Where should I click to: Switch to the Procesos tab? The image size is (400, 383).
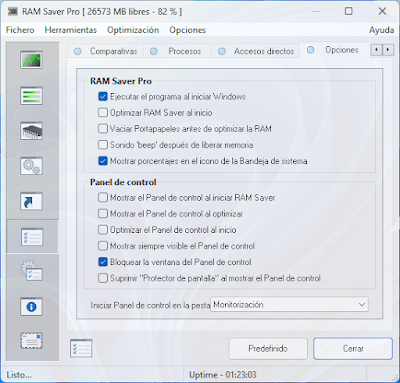tap(177, 51)
